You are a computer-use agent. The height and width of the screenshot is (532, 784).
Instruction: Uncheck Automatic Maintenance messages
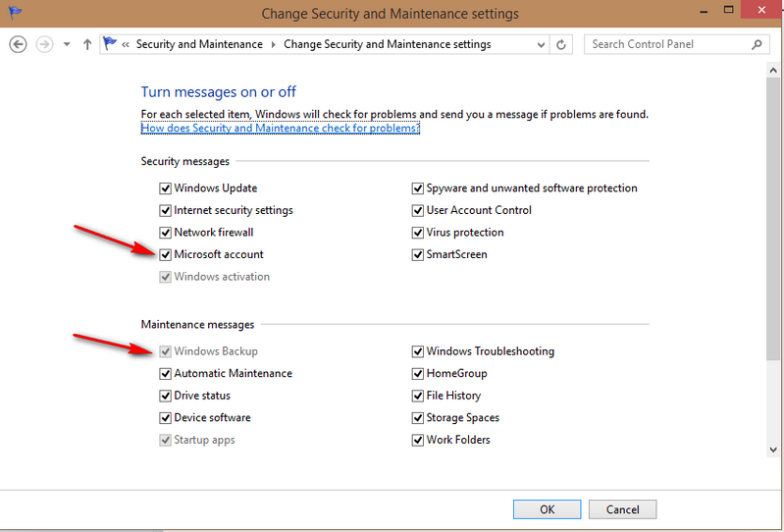click(x=165, y=374)
